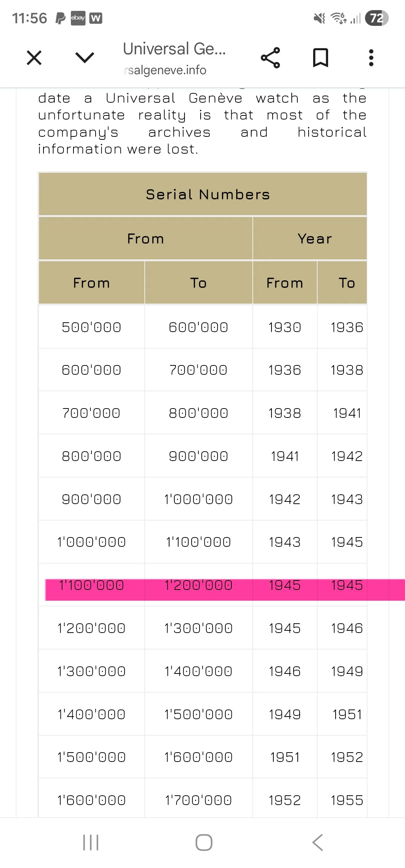
Task: Tap the 1'700'000 serial cell
Action: pos(198,800)
